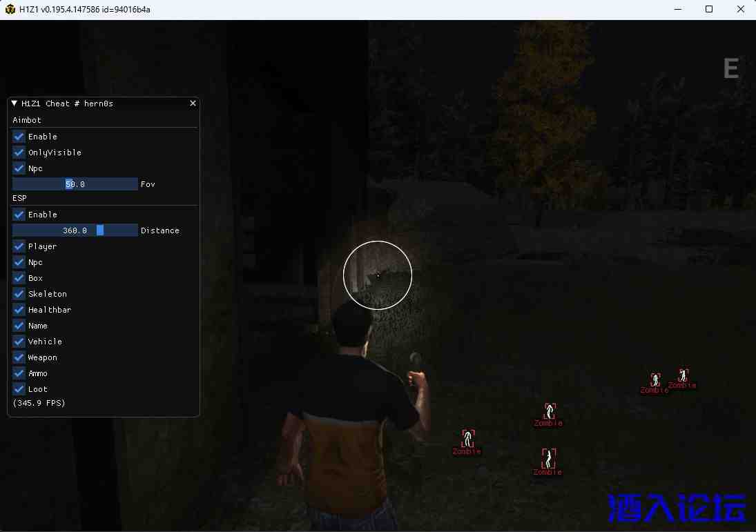Toggle Box checkbox
Screen dimensions: 756x532
(19, 278)
